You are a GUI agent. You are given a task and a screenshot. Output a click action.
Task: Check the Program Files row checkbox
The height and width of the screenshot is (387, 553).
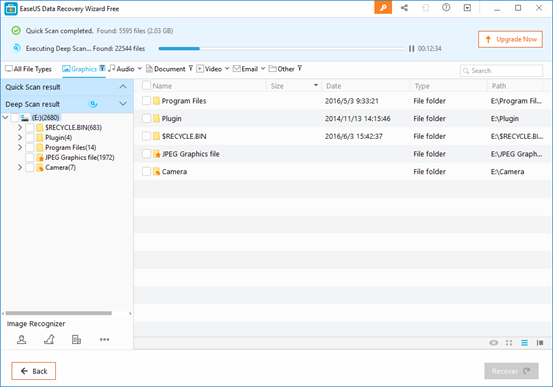click(146, 101)
